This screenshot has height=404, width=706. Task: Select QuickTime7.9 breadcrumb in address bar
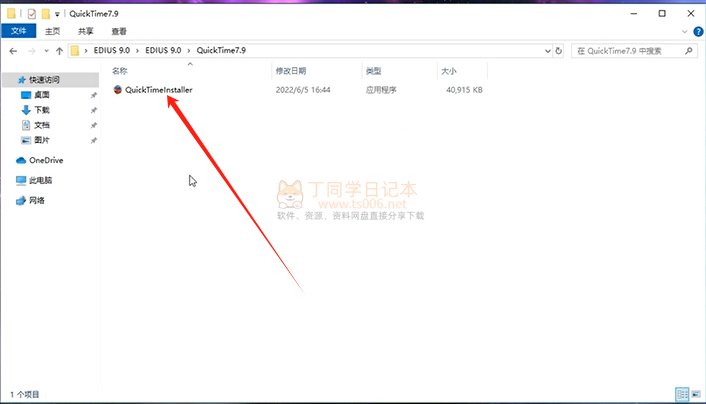pos(221,50)
